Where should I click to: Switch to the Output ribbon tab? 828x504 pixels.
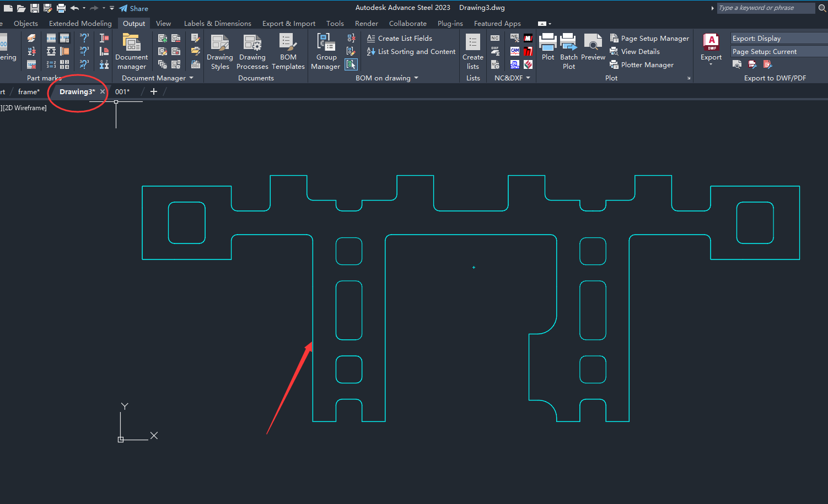133,23
